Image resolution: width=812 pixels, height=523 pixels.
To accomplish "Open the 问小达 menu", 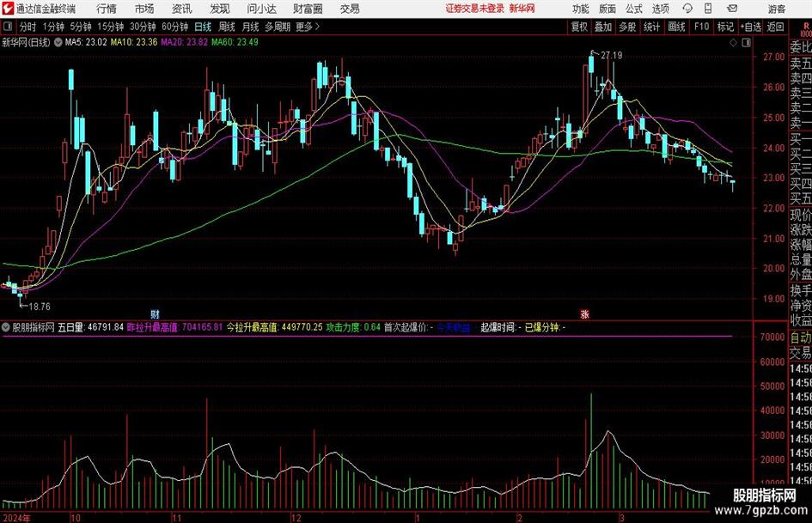I will coord(261,9).
